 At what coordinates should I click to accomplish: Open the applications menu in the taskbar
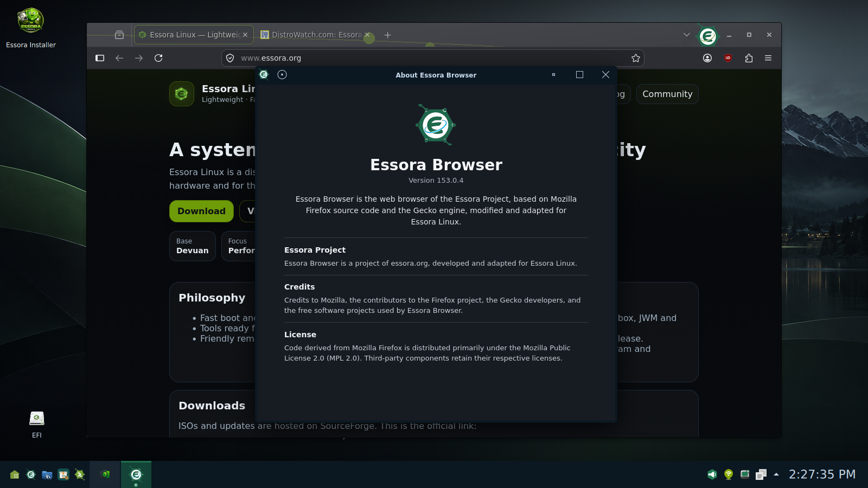[15, 474]
